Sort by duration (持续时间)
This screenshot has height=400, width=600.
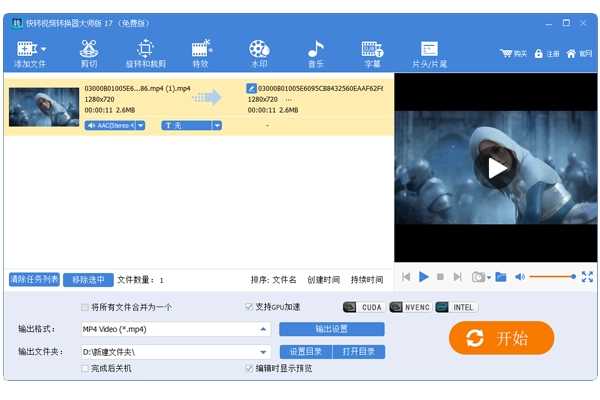(x=367, y=280)
